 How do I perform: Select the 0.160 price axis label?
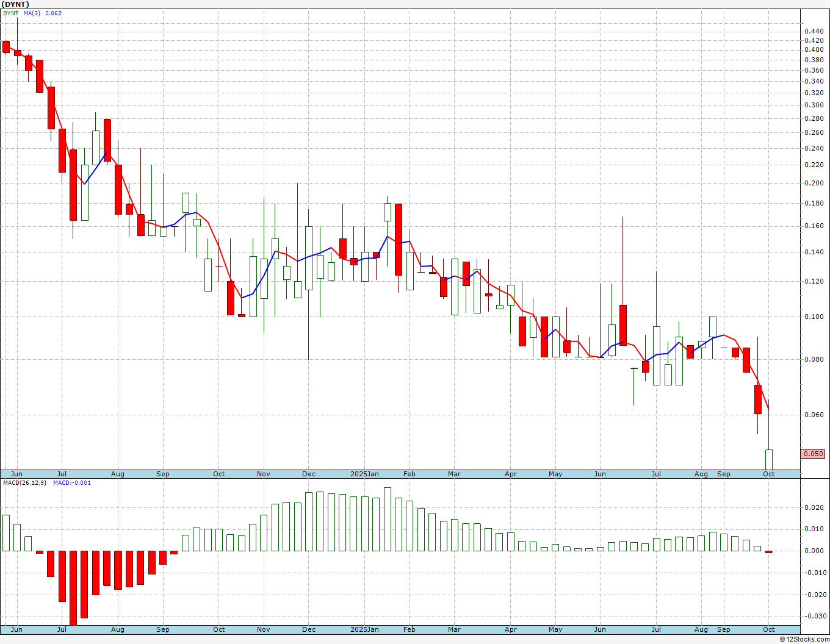(814, 226)
